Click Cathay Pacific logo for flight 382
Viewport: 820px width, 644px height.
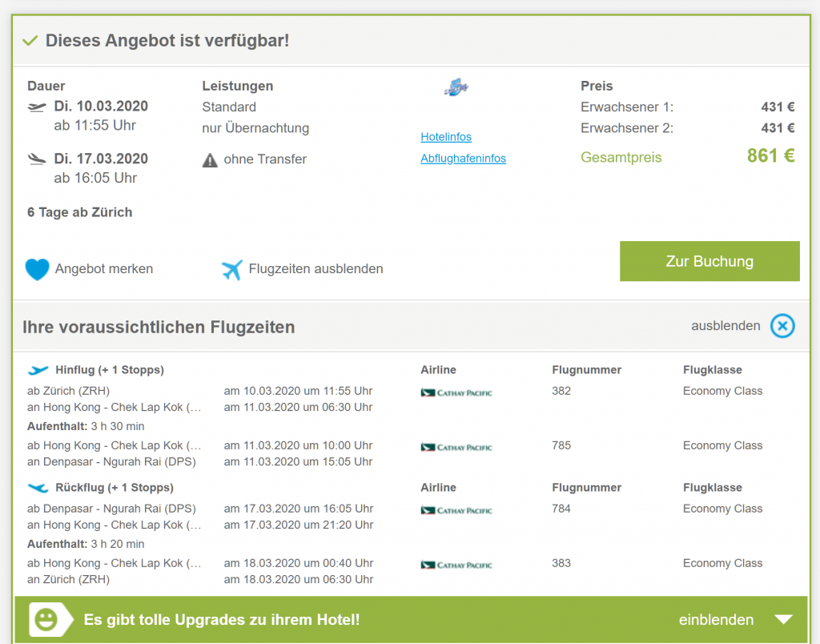click(456, 392)
